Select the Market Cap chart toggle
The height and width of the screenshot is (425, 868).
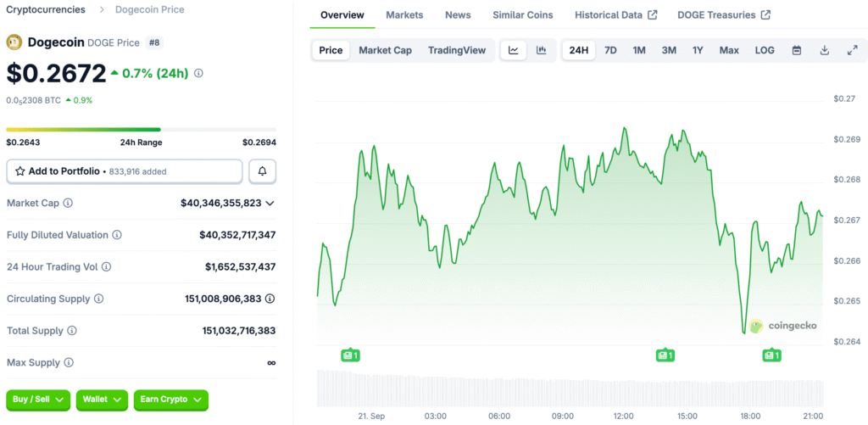coord(386,50)
